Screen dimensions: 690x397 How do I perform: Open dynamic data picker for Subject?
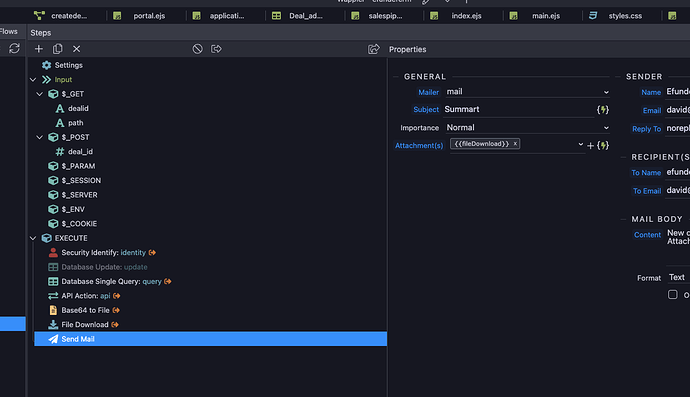603,110
